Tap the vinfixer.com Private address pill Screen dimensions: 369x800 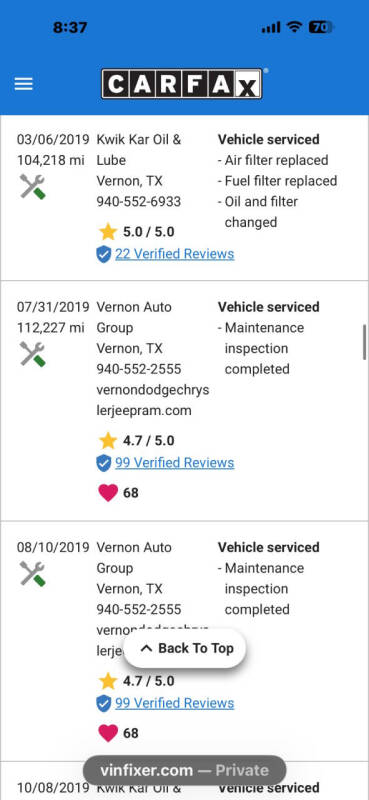tap(184, 770)
